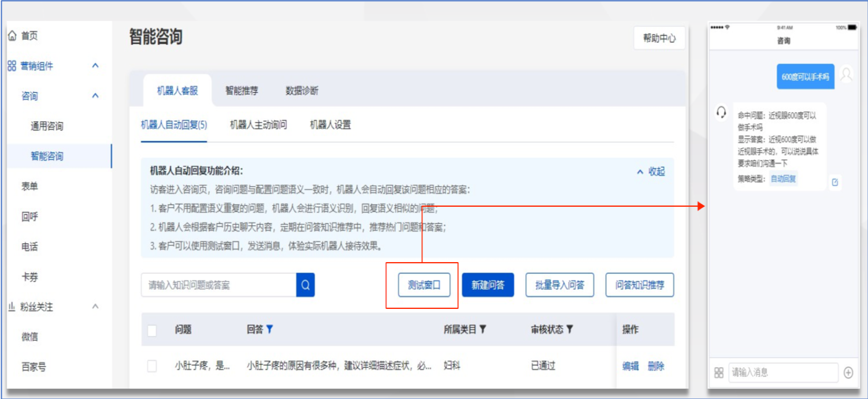
Task: Toggle the select-all checkbox in table header
Action: point(152,330)
